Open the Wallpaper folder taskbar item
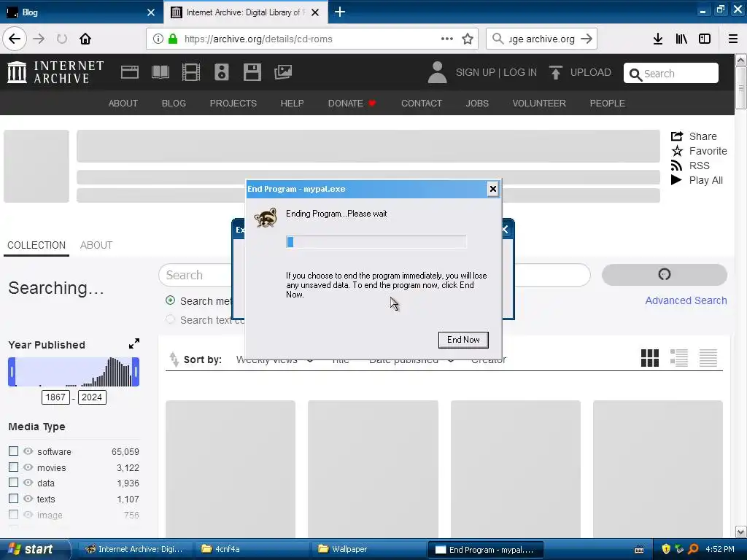Image resolution: width=747 pixels, height=560 pixels. coord(369,550)
